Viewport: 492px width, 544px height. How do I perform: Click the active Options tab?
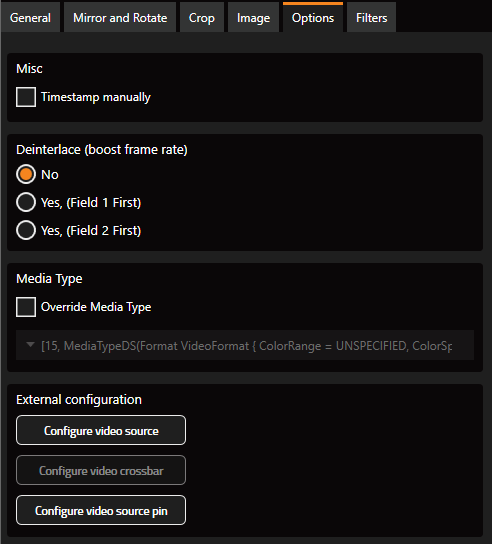(313, 17)
